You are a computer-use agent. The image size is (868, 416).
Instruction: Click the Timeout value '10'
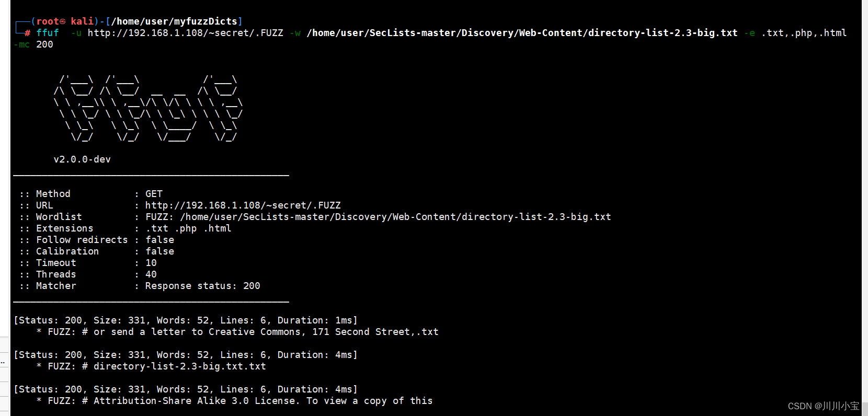pyautogui.click(x=151, y=263)
